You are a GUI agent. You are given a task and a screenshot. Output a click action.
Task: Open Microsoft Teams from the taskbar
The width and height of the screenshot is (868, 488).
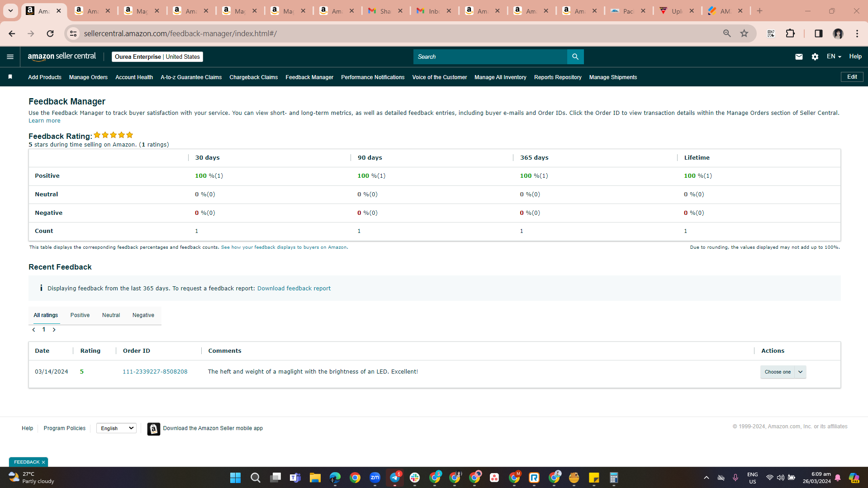(295, 478)
